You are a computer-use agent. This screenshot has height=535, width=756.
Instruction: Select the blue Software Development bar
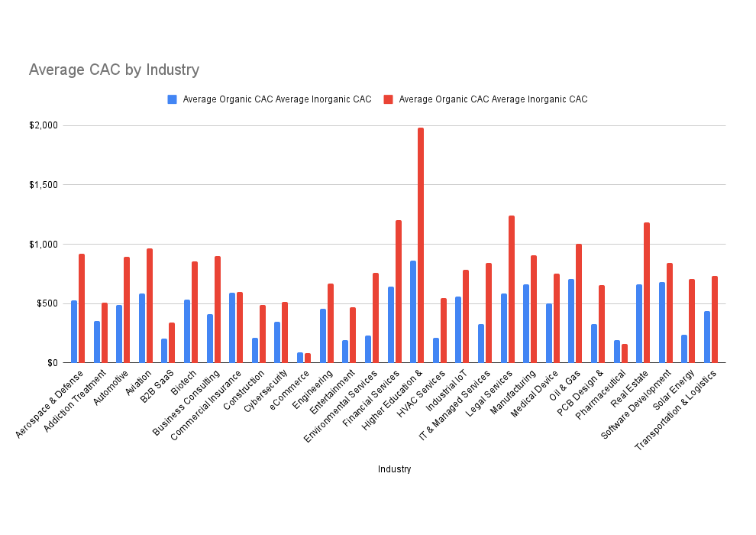662,323
